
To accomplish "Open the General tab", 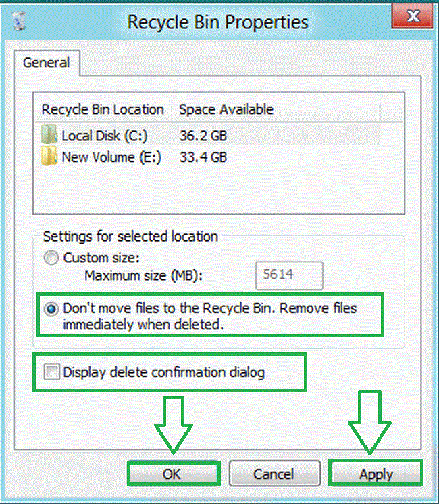I will pyautogui.click(x=47, y=63).
